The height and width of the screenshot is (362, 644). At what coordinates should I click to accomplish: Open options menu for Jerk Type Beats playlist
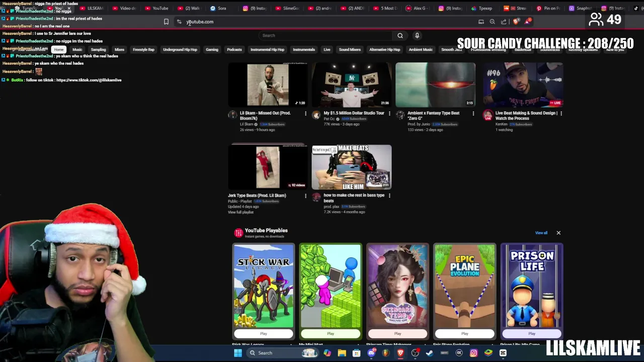point(305,196)
